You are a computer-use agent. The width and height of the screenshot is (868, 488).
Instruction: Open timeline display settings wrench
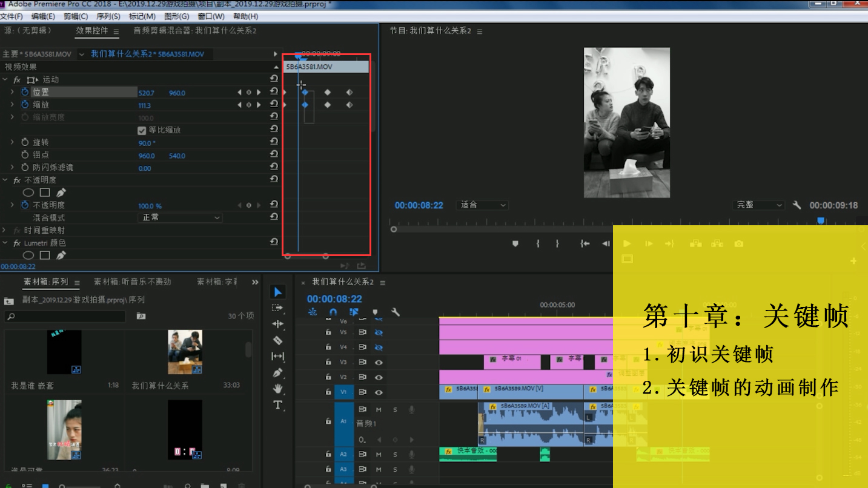click(396, 312)
